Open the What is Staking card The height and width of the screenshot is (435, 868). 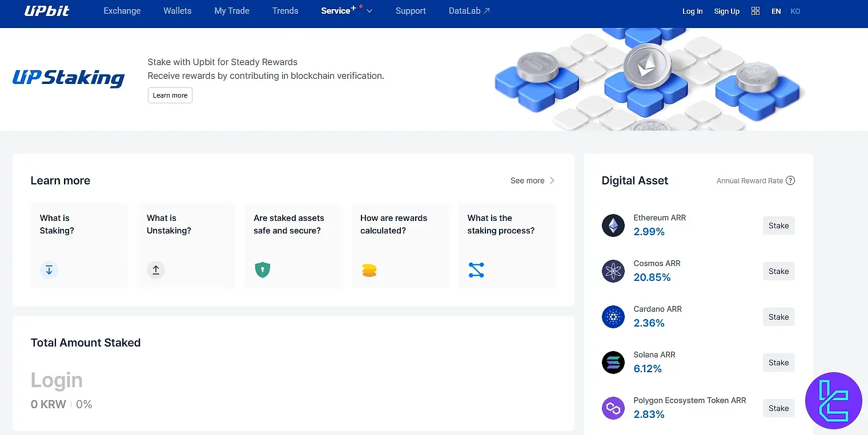79,245
